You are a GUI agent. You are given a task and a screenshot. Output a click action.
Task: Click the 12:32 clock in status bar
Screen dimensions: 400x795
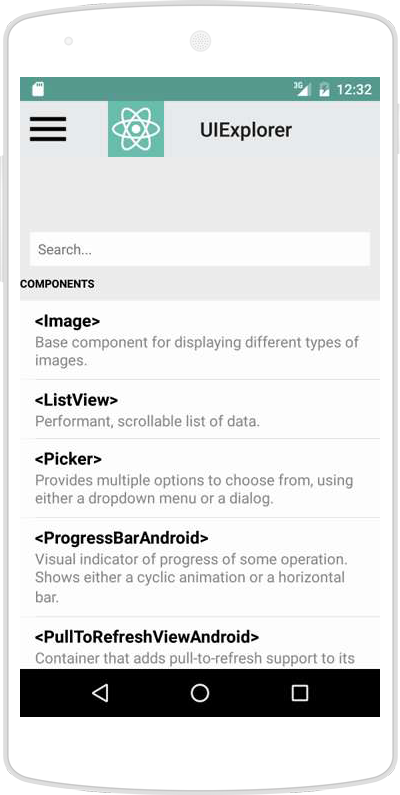tap(354, 90)
